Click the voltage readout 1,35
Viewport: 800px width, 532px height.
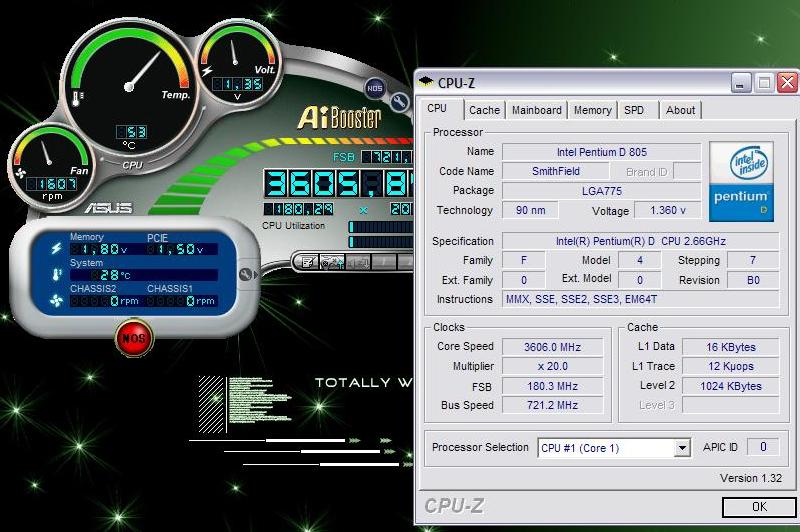[238, 84]
